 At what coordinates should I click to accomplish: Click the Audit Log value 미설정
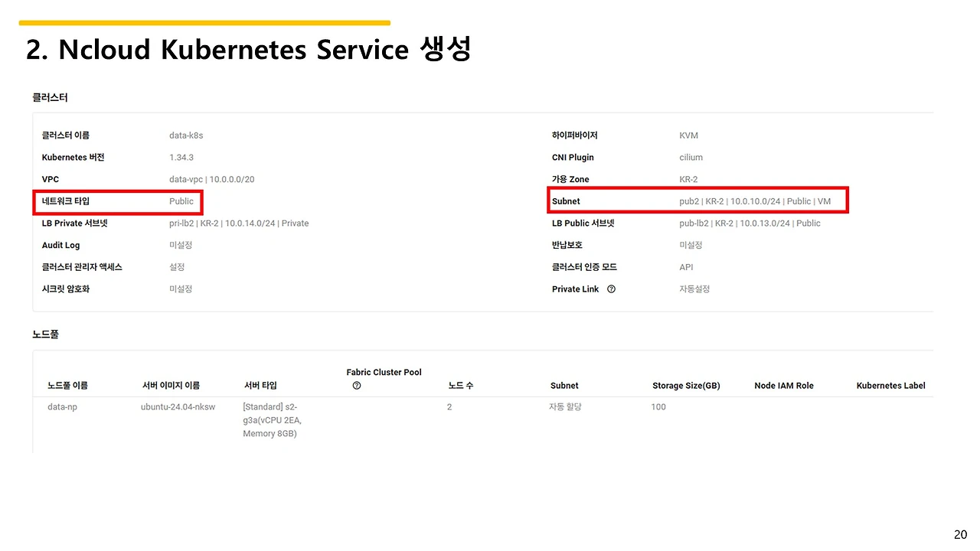(181, 245)
